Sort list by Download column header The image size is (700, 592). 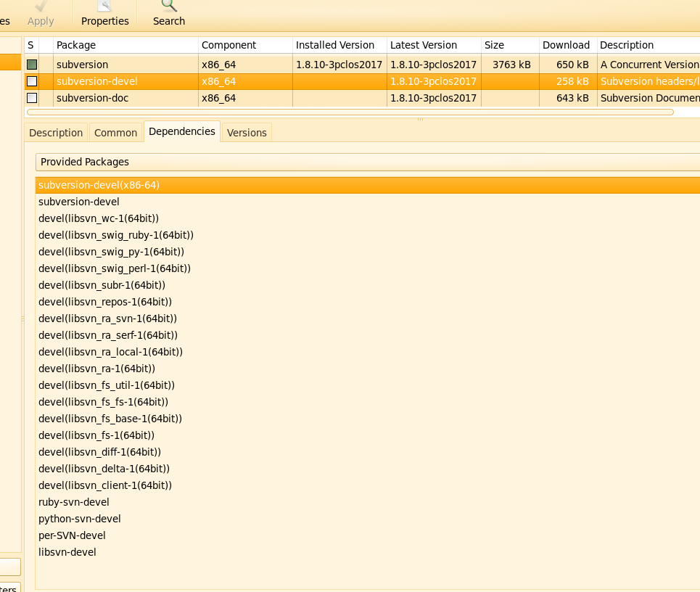pyautogui.click(x=567, y=45)
